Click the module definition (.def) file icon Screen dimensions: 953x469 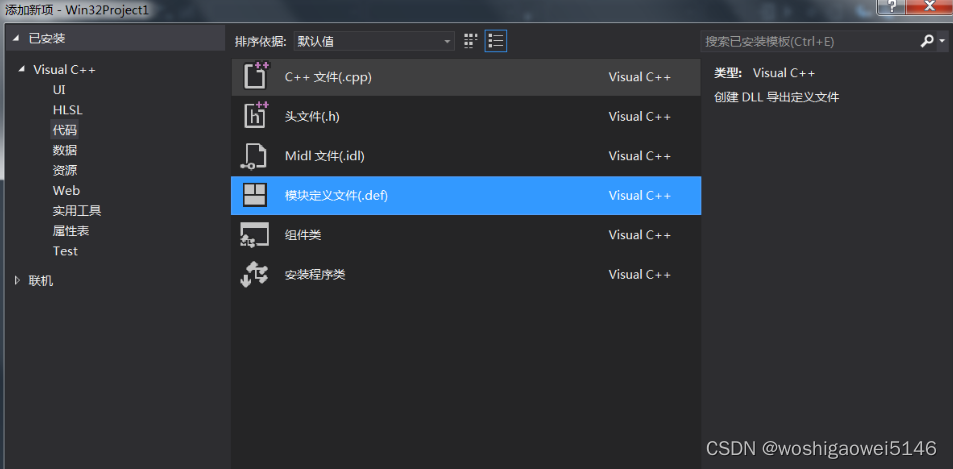(x=255, y=195)
